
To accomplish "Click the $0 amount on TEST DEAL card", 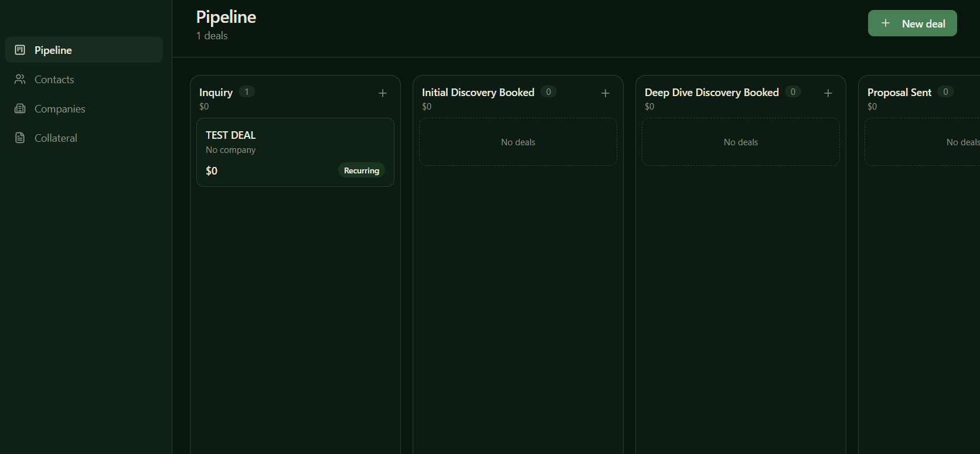I will click(212, 170).
